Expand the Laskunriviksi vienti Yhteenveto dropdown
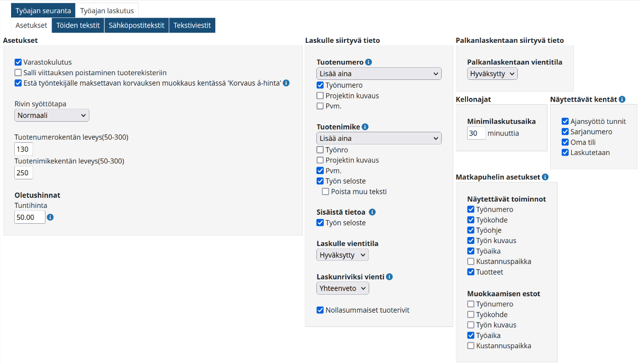Image resolution: width=639 pixels, height=364 pixels. click(343, 288)
